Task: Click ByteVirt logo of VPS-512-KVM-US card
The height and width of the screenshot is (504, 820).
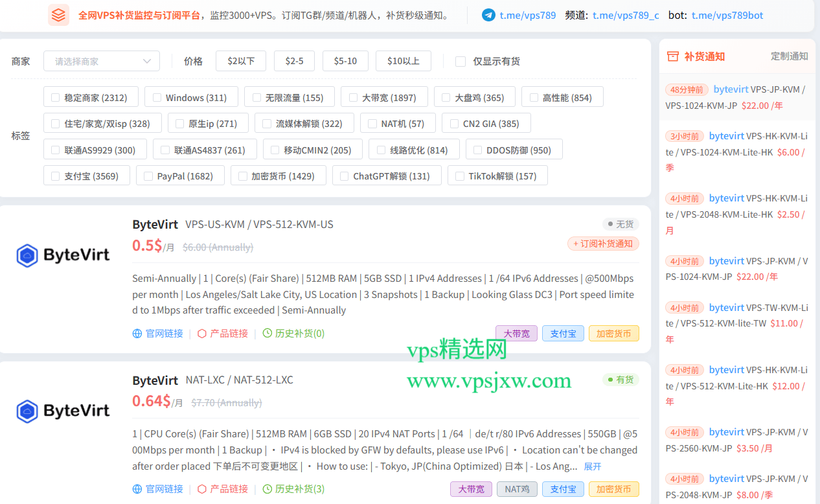Action: 63,255
